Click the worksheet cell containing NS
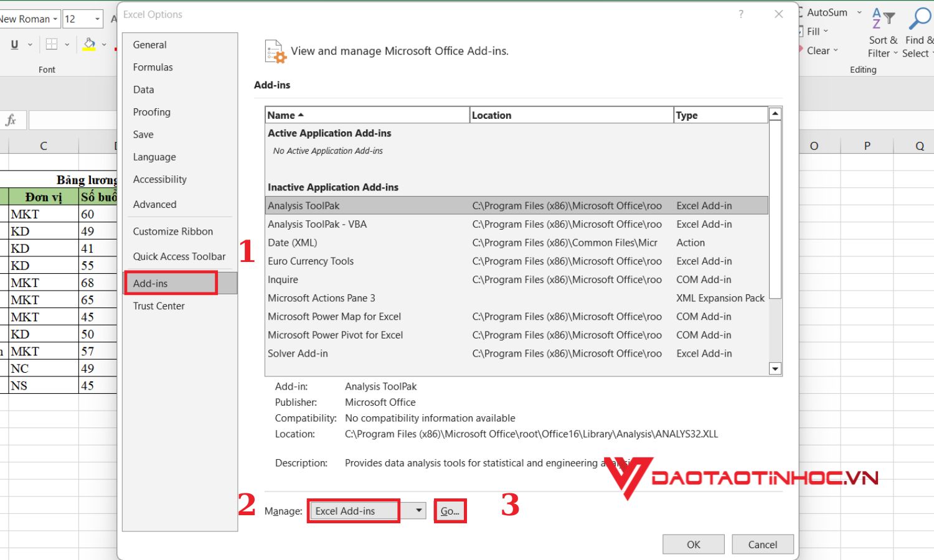Viewport: 934px width, 560px height. click(44, 386)
